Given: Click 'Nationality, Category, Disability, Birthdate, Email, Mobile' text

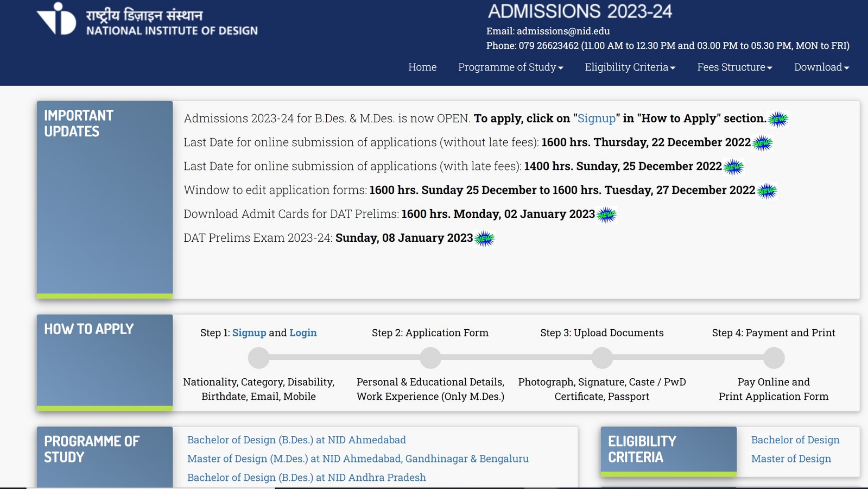Looking at the screenshot, I should click(259, 389).
